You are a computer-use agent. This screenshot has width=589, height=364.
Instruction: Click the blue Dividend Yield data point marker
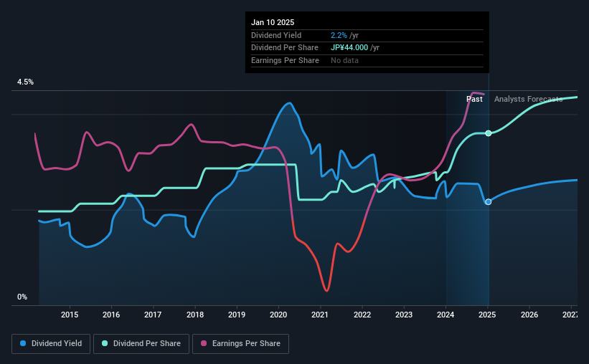[x=489, y=202]
